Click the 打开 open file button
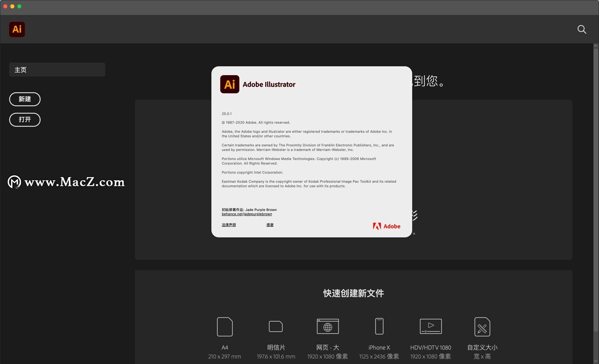Viewport: 599px width, 364px height. [x=25, y=119]
